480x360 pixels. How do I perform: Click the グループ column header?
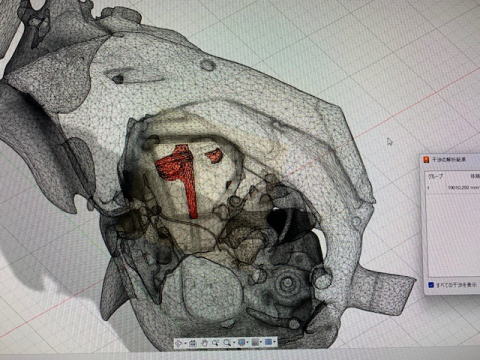[436, 176]
